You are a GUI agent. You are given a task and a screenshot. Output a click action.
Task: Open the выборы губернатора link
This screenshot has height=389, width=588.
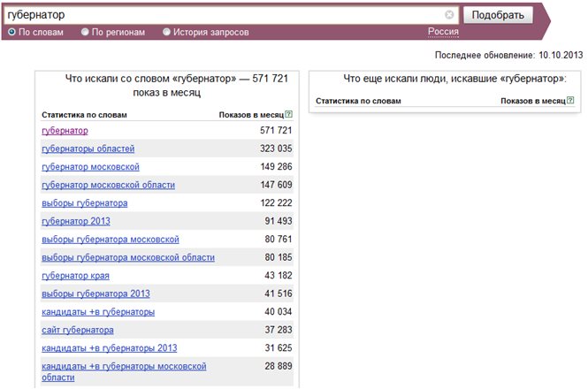point(85,203)
